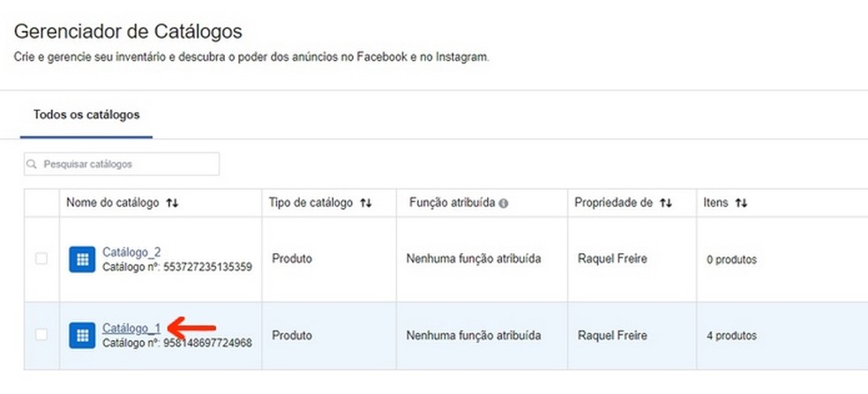This screenshot has height=394, width=868.
Task: Click the 4 produtos cell
Action: (731, 336)
